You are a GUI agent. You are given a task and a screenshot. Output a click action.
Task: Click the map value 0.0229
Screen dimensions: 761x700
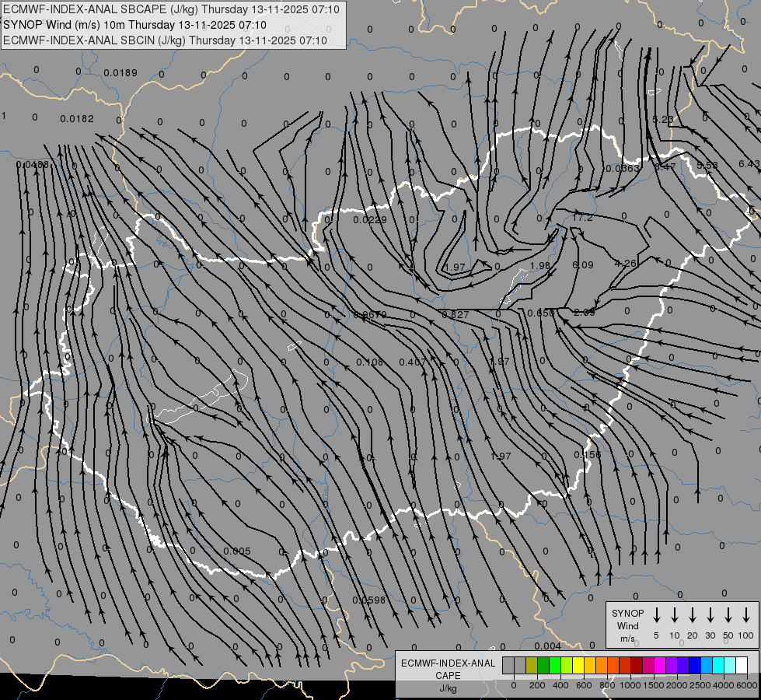pyautogui.click(x=370, y=220)
